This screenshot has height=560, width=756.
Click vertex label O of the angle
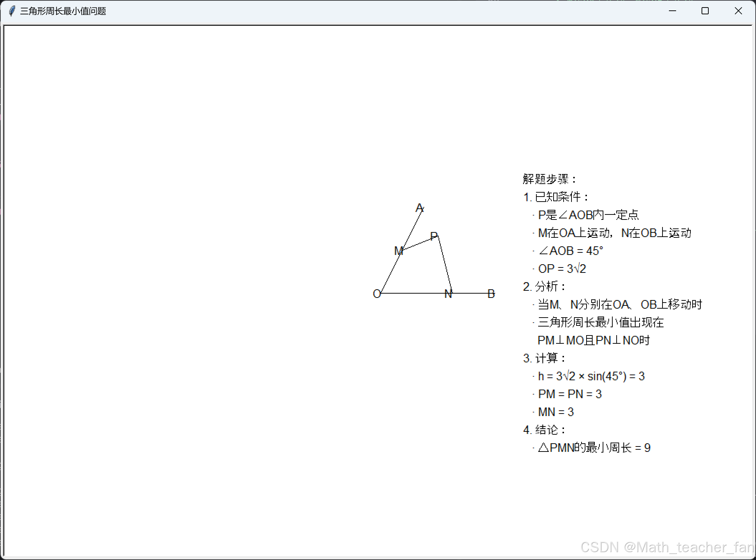click(377, 294)
